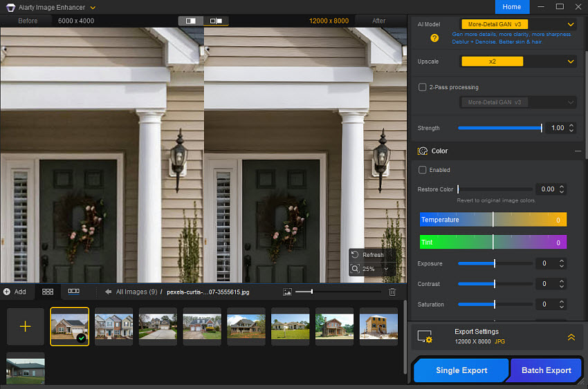Click the Before label
Image resolution: width=588 pixels, height=389 pixels.
click(28, 21)
